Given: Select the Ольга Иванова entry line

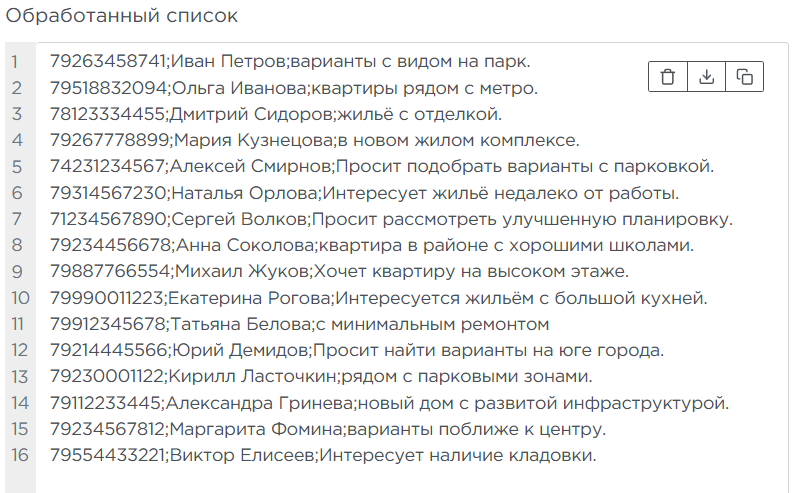Looking at the screenshot, I should (294, 88).
